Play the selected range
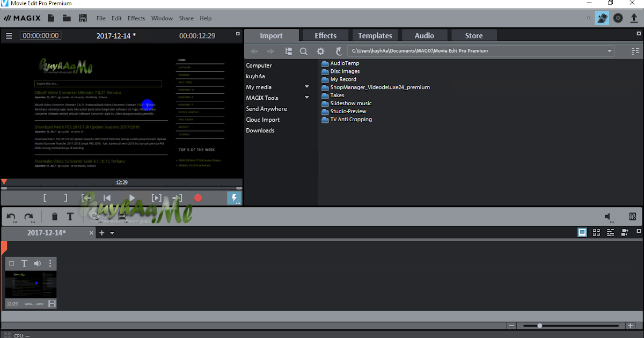 (x=156, y=198)
